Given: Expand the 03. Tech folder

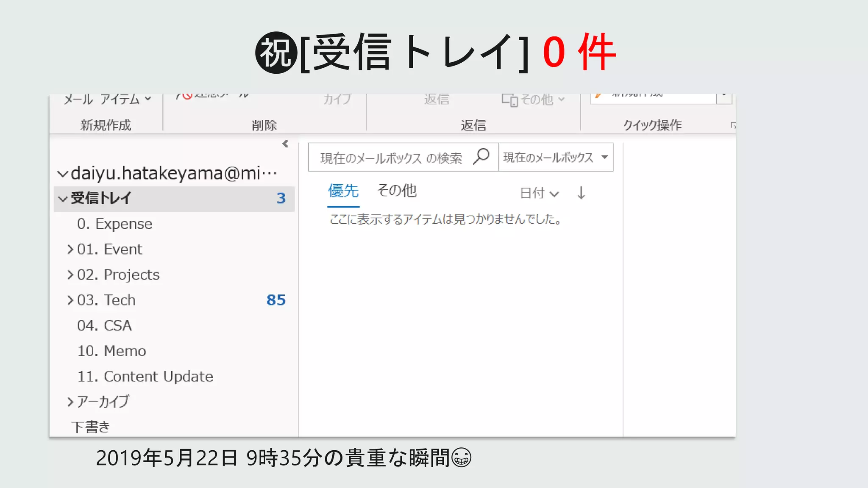Looking at the screenshot, I should tap(70, 300).
